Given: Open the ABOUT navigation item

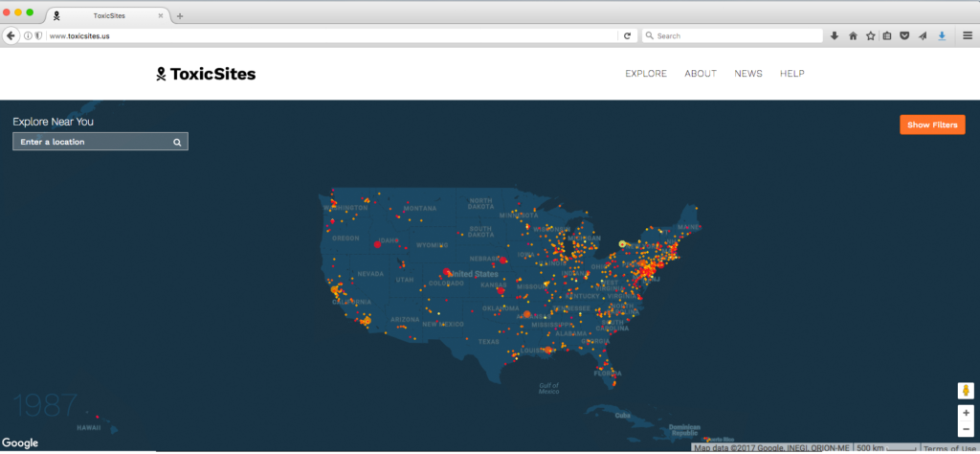Looking at the screenshot, I should (x=701, y=74).
